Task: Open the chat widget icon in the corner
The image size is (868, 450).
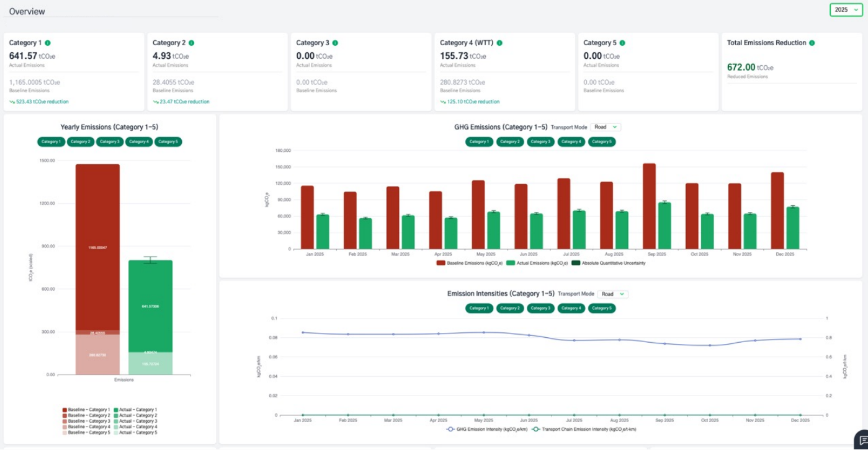Action: [x=861, y=441]
